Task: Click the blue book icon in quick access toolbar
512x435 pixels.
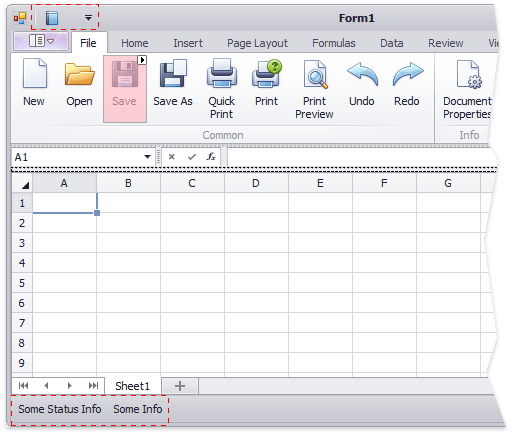Action: point(52,18)
